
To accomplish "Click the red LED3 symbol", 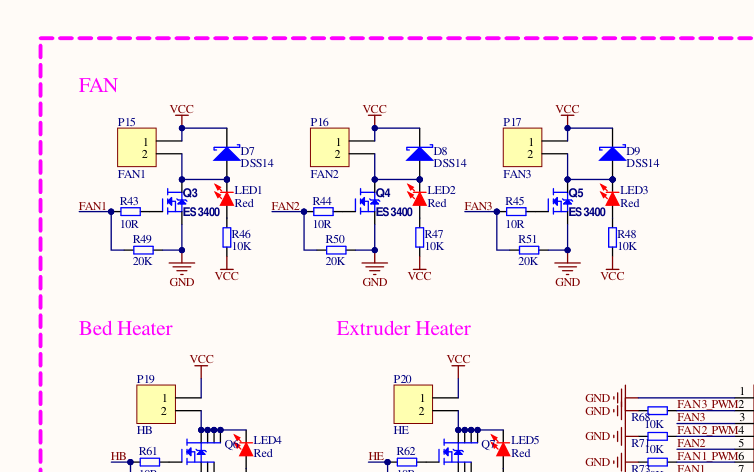I will 610,195.
